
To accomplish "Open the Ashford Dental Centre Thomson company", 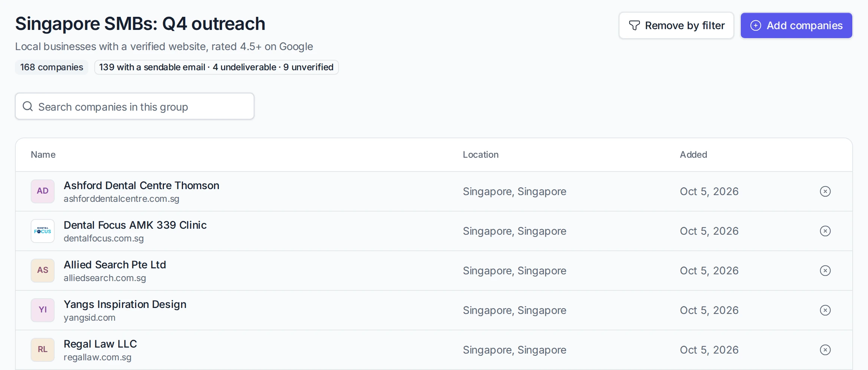I will tap(141, 185).
